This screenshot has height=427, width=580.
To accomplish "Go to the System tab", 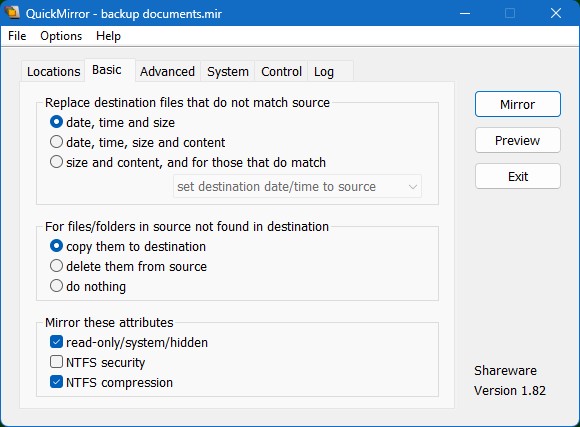I will pyautogui.click(x=228, y=71).
